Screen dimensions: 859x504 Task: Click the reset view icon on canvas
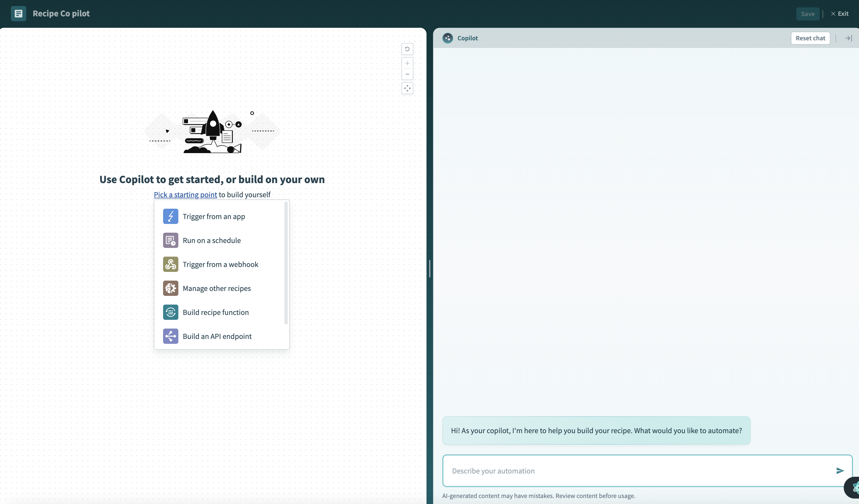407,49
